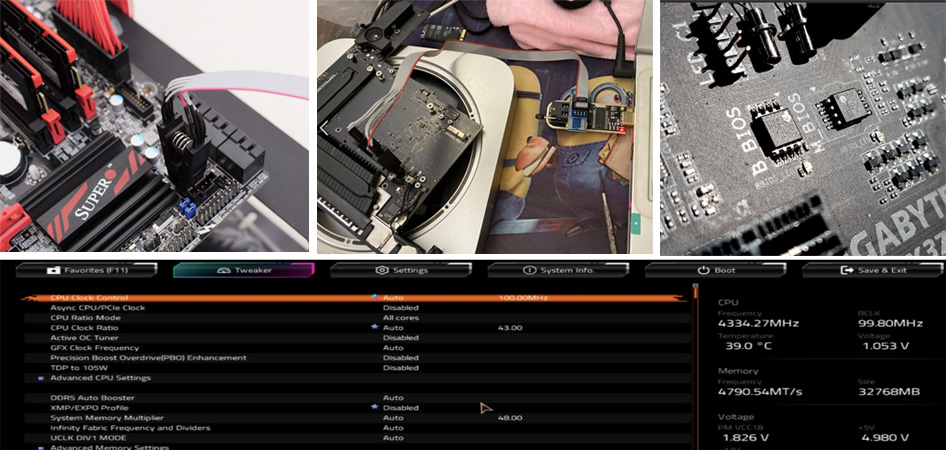This screenshot has height=450, width=946.
Task: Click the star icon beside CPU Clock Control
Action: coord(375,297)
